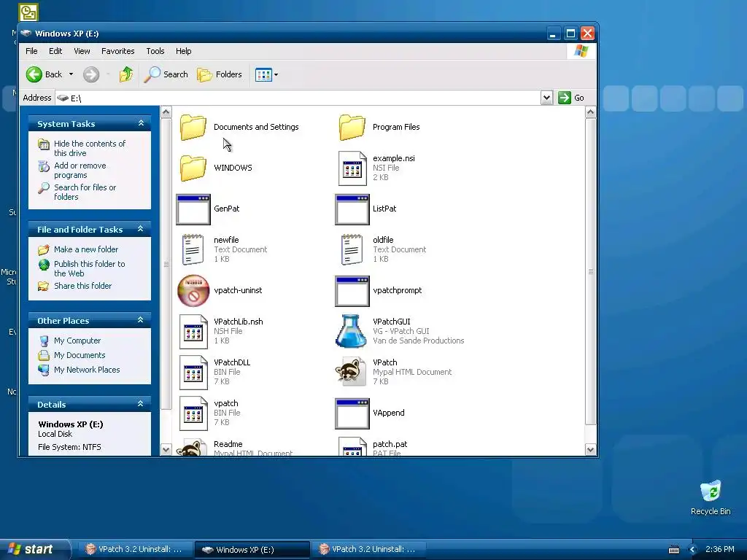Screen dimensions: 747x560
Task: Open the Edit menu
Action: (55, 51)
